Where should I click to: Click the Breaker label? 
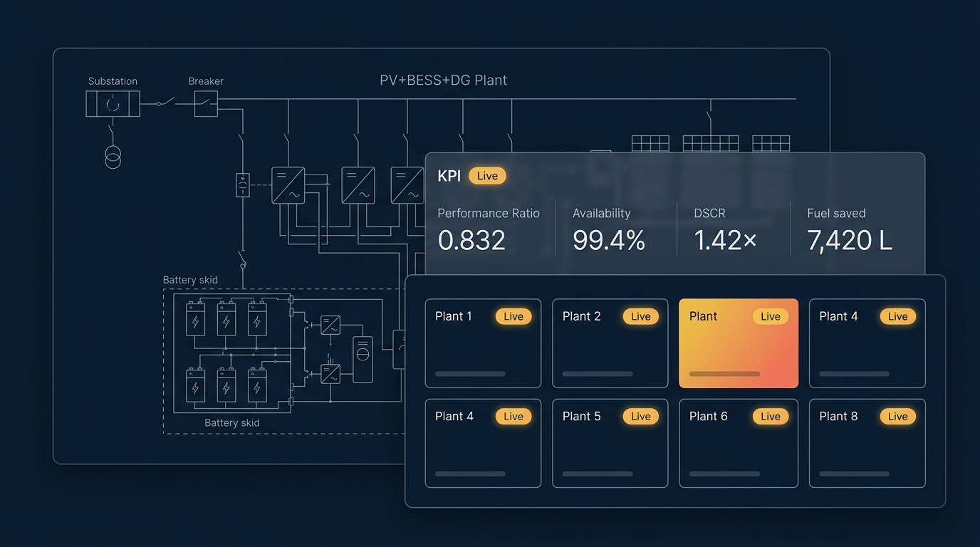(x=206, y=81)
